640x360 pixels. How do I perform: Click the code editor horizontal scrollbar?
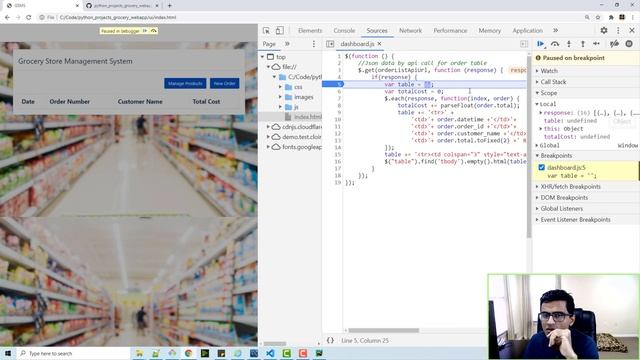click(384, 330)
